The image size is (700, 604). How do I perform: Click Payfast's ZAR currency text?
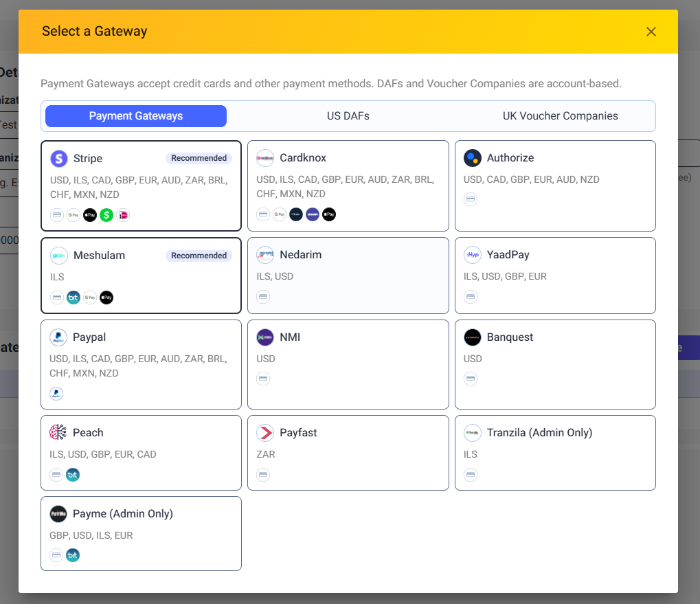point(266,454)
